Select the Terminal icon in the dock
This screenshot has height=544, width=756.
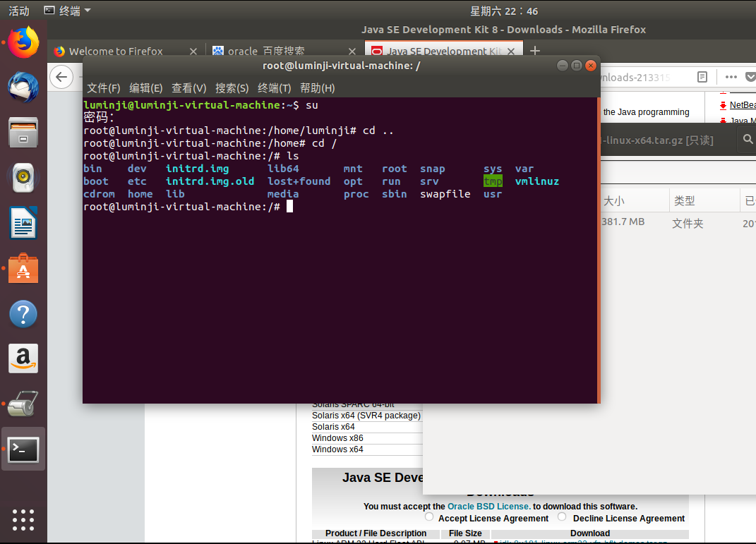[23, 449]
